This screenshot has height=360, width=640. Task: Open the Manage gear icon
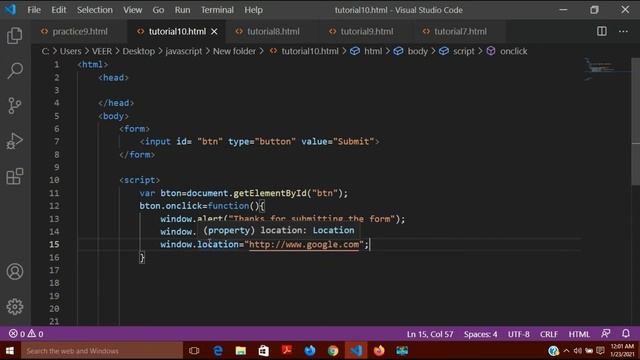tap(15, 307)
